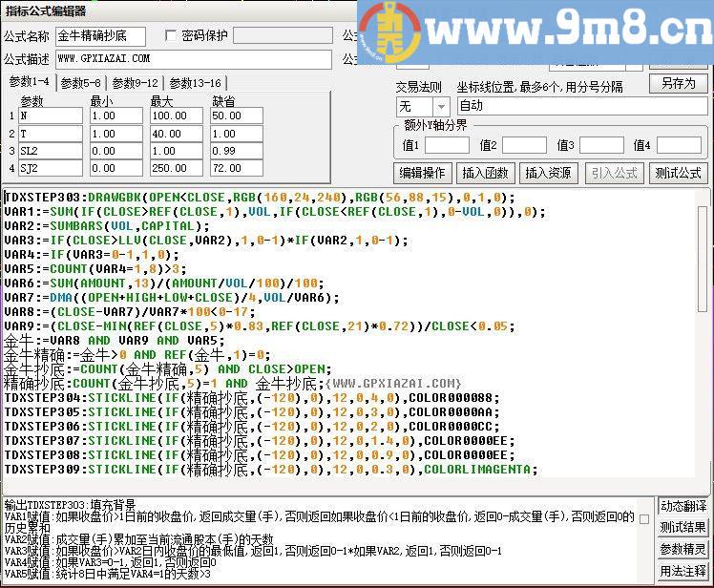This screenshot has height=588, width=714.
Task: Tick the small checkbox beside the translation output
Action: point(644,519)
